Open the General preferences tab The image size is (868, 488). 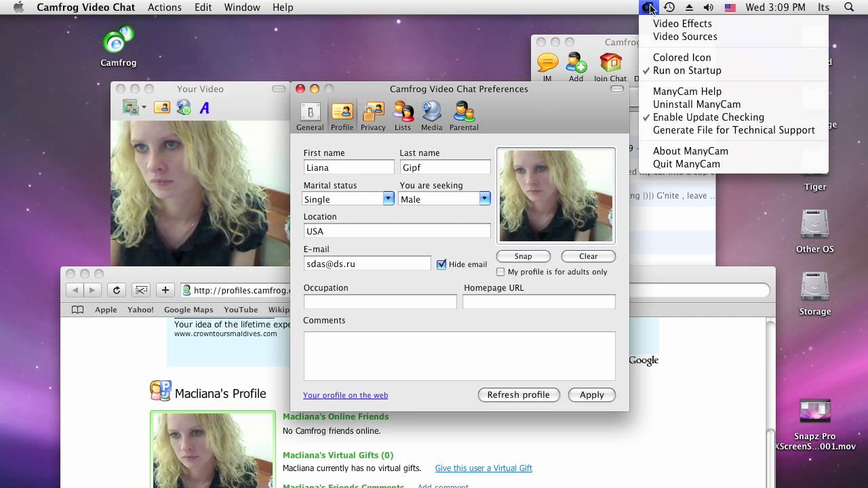tap(310, 116)
